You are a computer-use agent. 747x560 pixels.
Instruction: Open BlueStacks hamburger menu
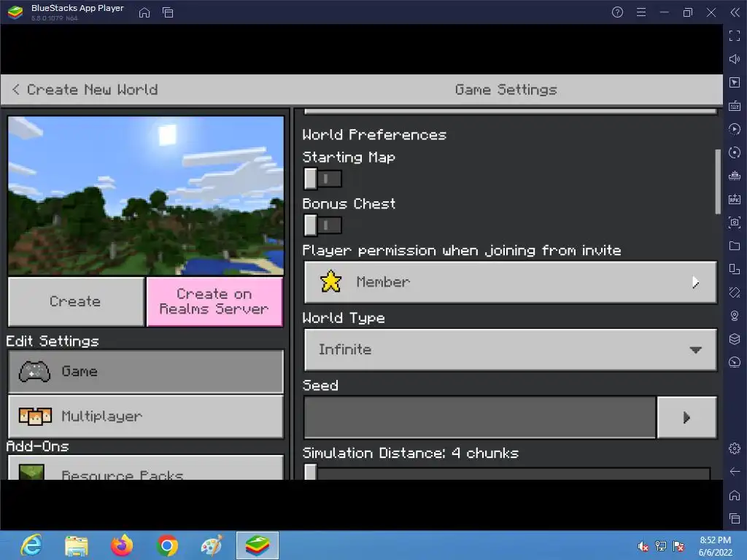click(x=641, y=12)
